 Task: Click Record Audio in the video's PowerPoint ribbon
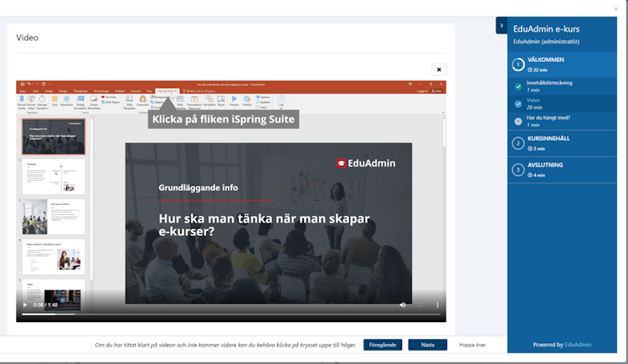(22, 102)
